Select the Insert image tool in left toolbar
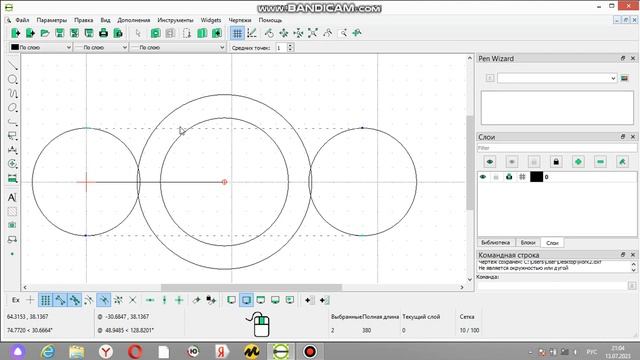This screenshot has height=360, width=640. [x=12, y=225]
